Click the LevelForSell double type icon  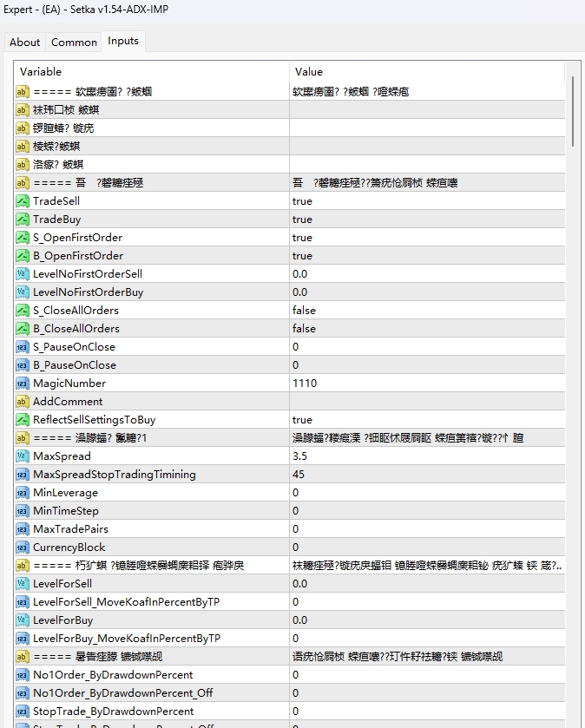point(23,584)
